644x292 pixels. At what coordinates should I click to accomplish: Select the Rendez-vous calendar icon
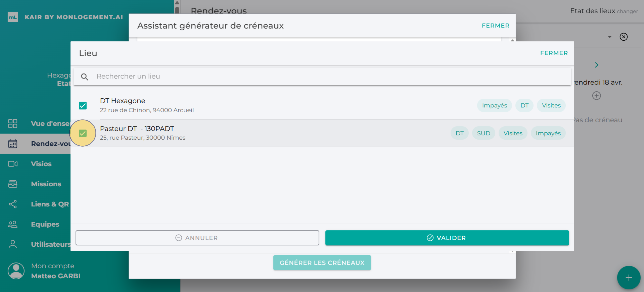pos(13,143)
